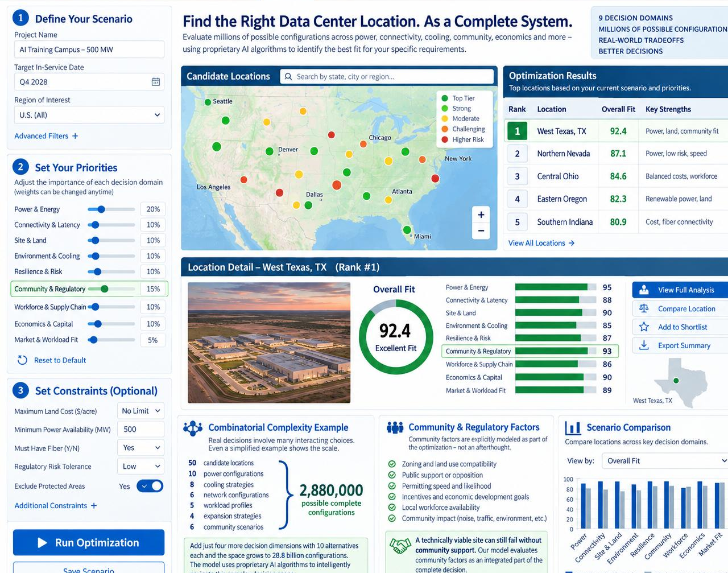This screenshot has height=573, width=728.
Task: Click the Export Summary download icon
Action: click(644, 345)
